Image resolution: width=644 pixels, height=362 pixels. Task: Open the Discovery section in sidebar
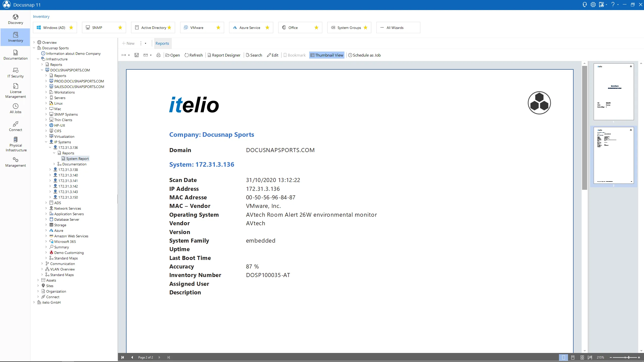click(x=15, y=19)
